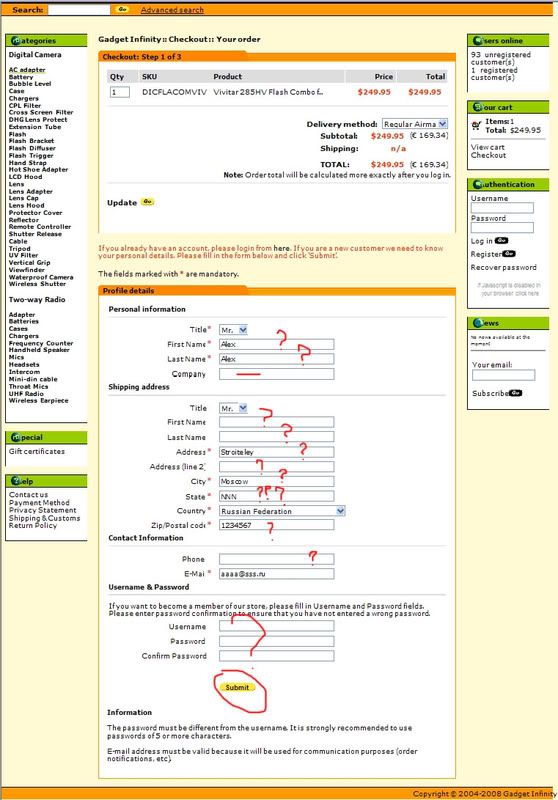Expand the shipping address Title dropdown
558x800 pixels.
click(233, 409)
